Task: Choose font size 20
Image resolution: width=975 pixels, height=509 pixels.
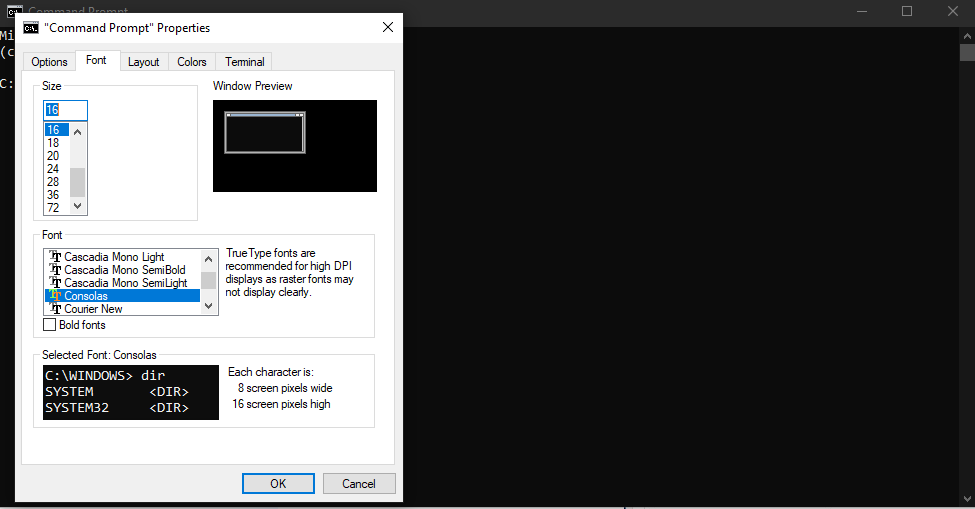Action: coord(57,155)
